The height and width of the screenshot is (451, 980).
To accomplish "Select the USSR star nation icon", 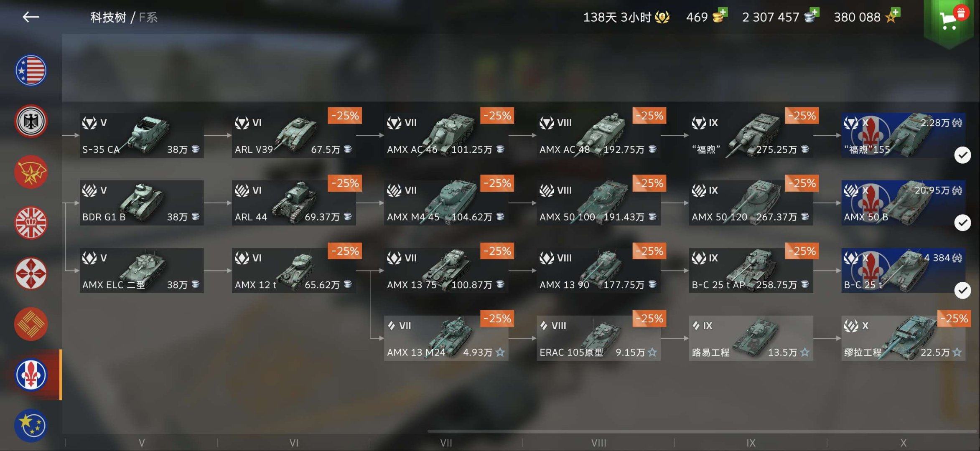I will pyautogui.click(x=31, y=172).
